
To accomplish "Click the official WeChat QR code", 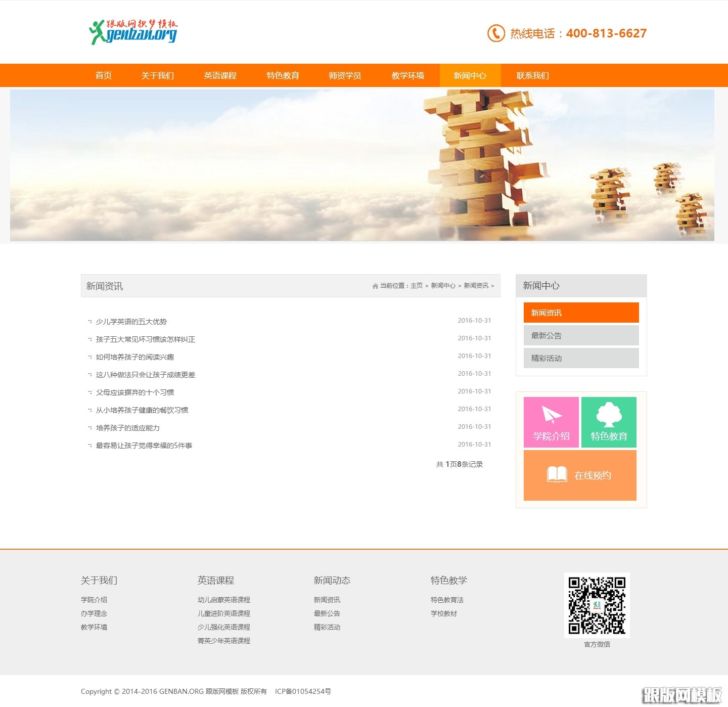I will click(x=597, y=605).
